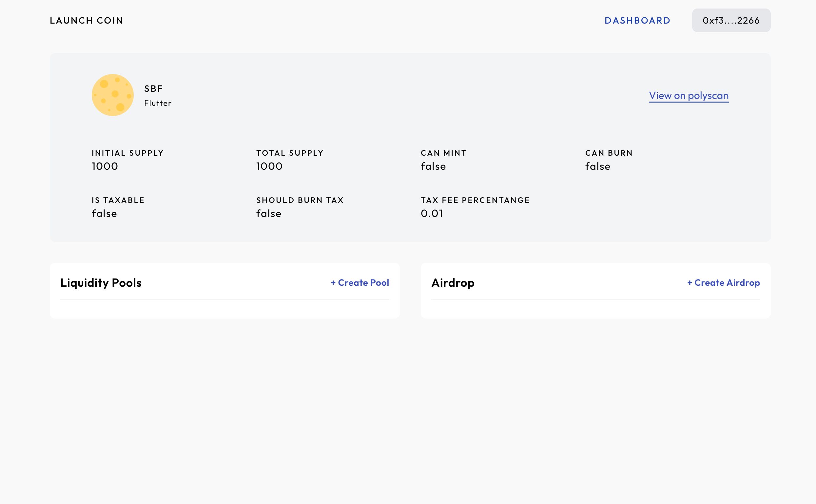Open the DASHBOARD nav link
Viewport: 816px width, 504px height.
[637, 20]
